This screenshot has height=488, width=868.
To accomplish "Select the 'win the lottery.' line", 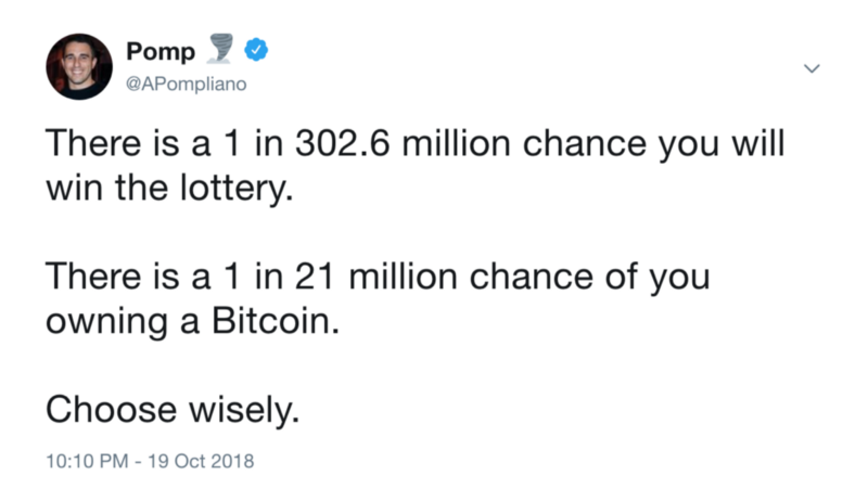I will (170, 188).
